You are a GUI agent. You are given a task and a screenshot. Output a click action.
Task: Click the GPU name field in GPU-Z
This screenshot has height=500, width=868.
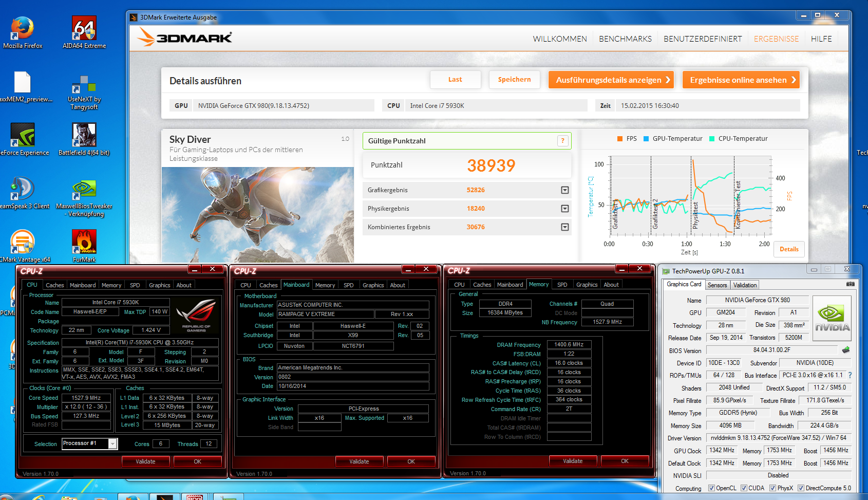coord(757,300)
